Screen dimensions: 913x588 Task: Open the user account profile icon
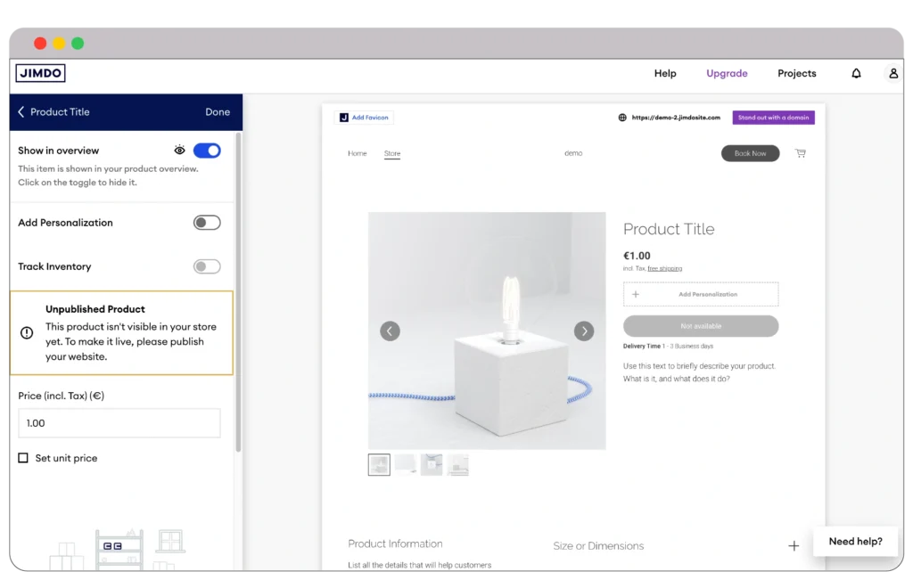coord(892,74)
